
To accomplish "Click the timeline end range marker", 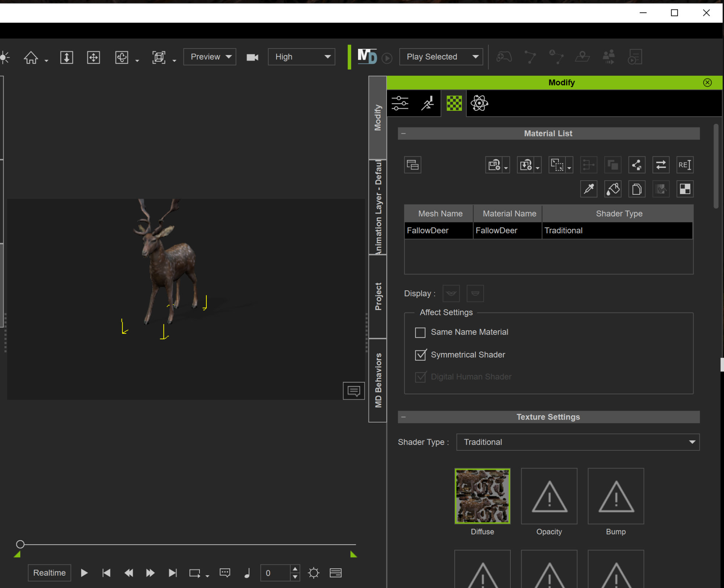I will pyautogui.click(x=353, y=554).
